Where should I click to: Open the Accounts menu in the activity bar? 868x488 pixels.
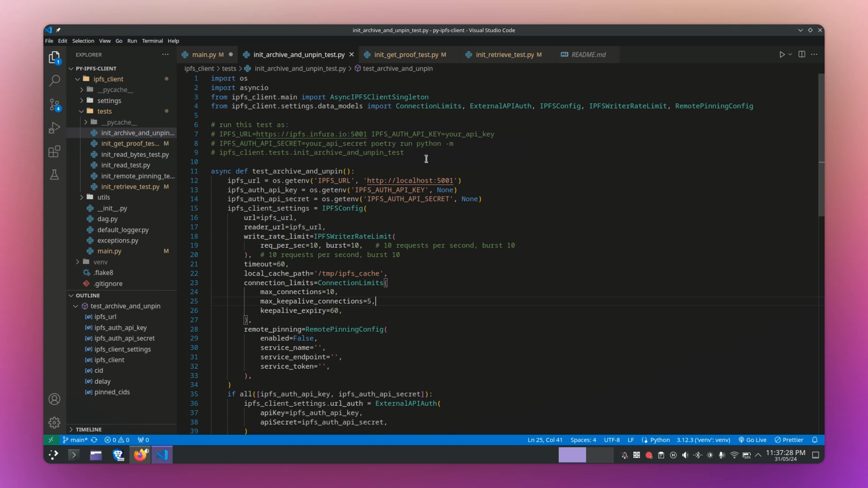(x=54, y=399)
